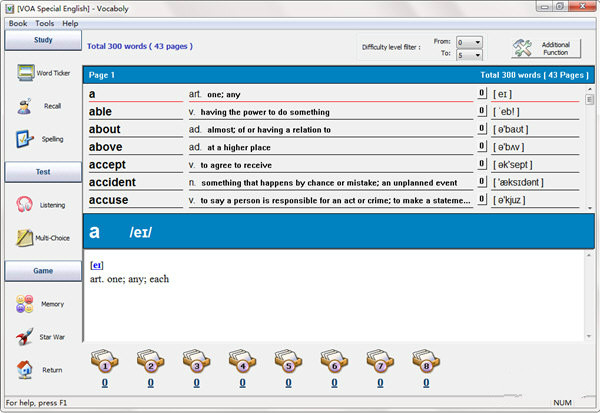The image size is (600, 413).
Task: Open card box number 7
Action: (x=380, y=362)
